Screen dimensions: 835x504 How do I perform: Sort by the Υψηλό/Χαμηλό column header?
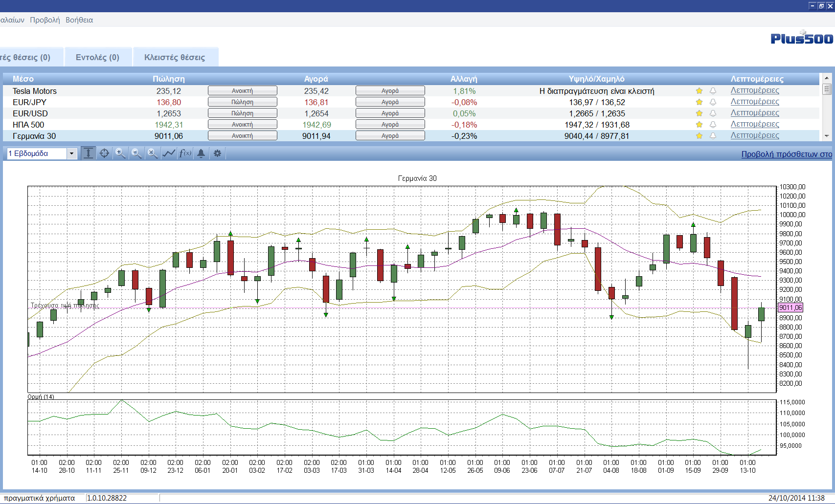point(597,79)
